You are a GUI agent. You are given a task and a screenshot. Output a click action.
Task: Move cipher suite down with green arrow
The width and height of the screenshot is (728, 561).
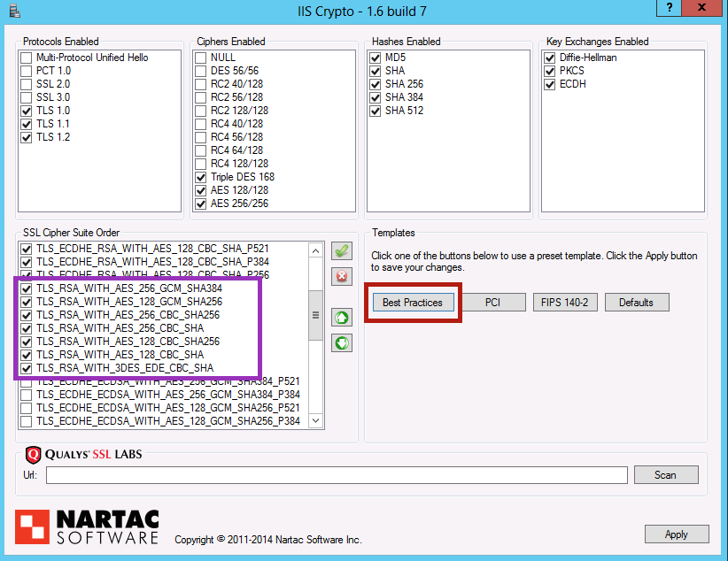[342, 343]
